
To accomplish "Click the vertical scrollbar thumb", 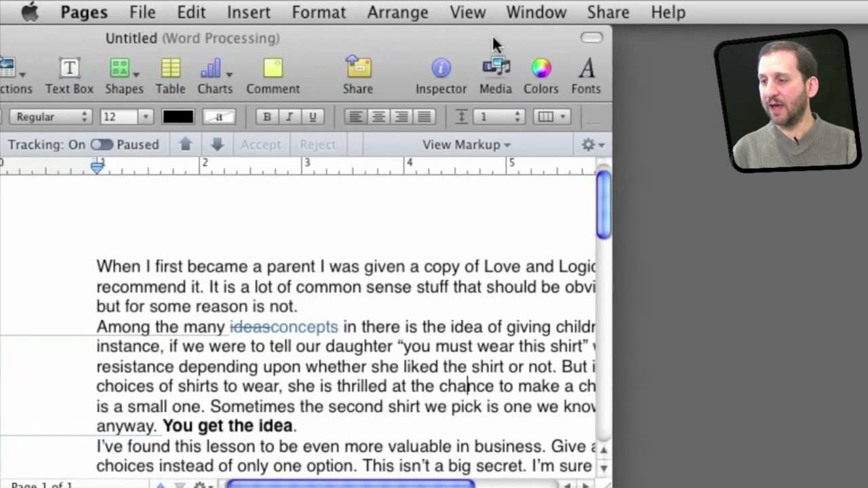I will tap(604, 205).
